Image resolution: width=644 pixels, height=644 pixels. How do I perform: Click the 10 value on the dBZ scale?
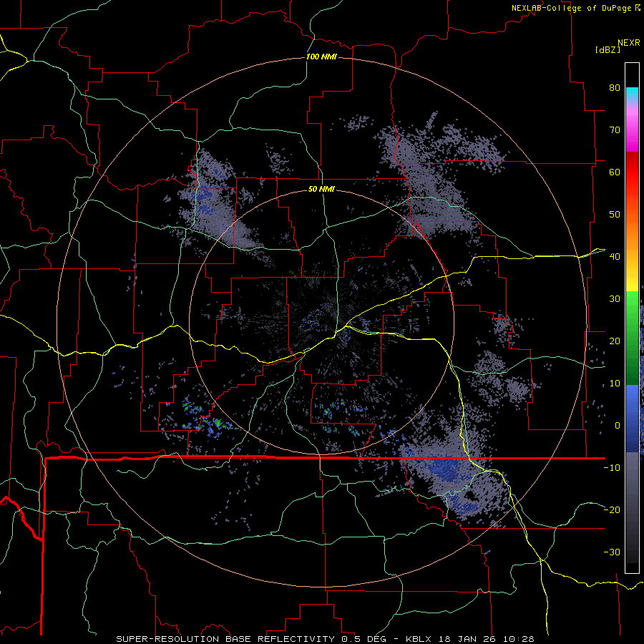tap(615, 384)
